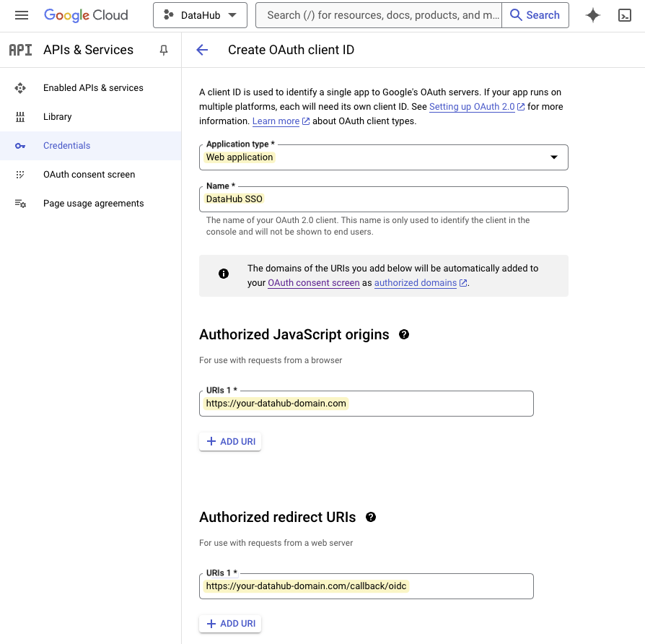This screenshot has height=644, width=645.
Task: Open Page usage agreements item
Action: (90, 203)
